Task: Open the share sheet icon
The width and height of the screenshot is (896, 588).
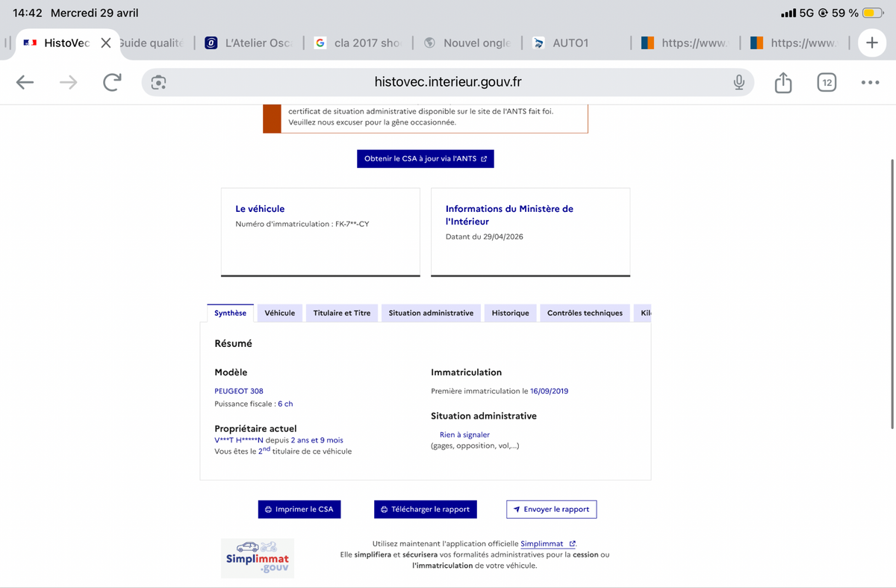Action: point(783,82)
